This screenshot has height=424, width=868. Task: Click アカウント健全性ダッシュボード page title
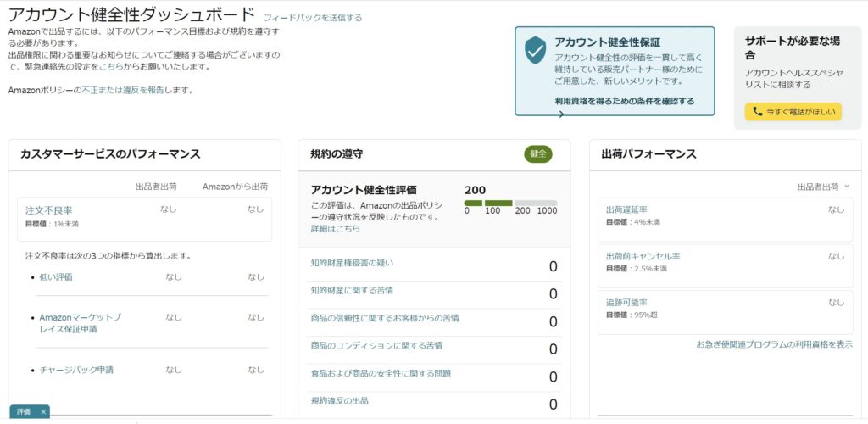[x=131, y=15]
